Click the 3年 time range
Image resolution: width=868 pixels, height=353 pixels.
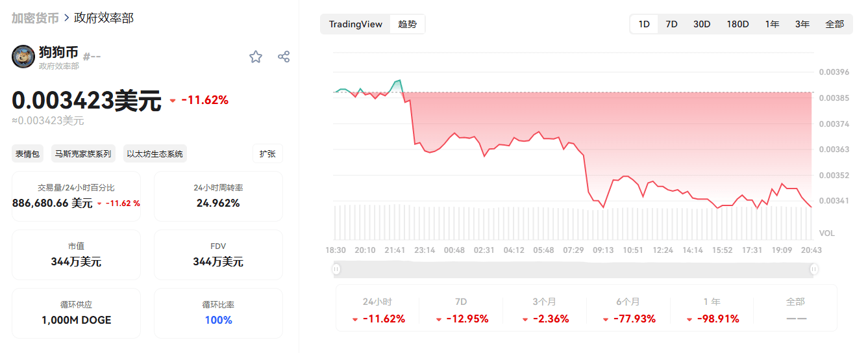pyautogui.click(x=802, y=24)
